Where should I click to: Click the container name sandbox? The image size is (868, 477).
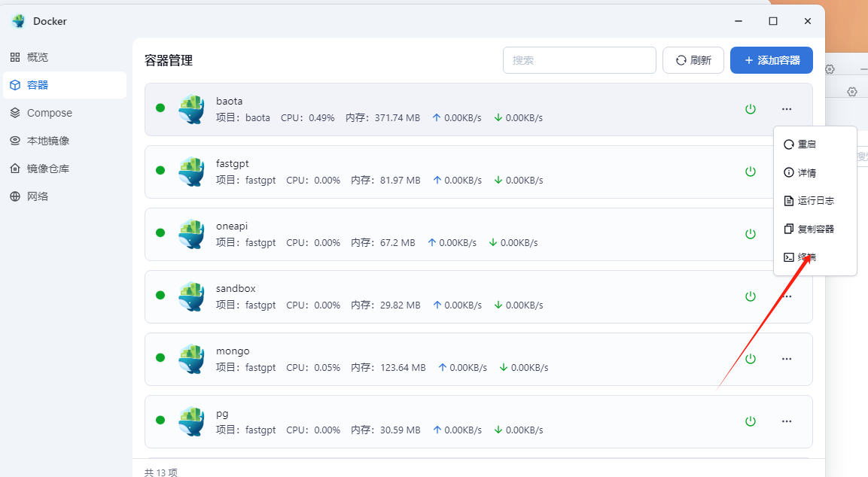click(x=236, y=289)
